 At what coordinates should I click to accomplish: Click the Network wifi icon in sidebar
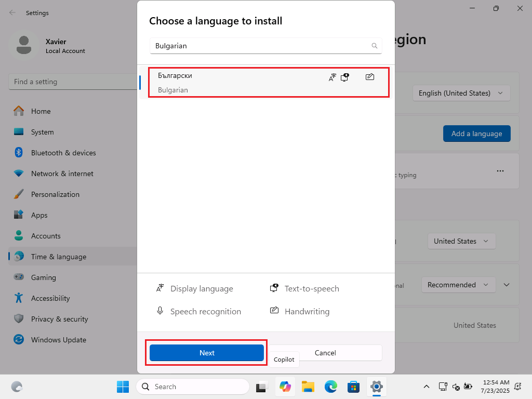[19, 174]
